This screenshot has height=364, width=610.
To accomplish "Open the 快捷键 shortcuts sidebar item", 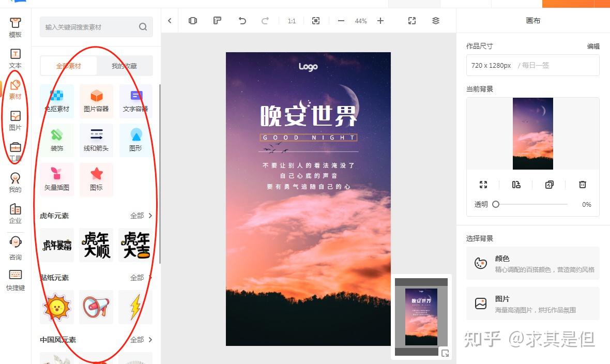I will coord(15,280).
